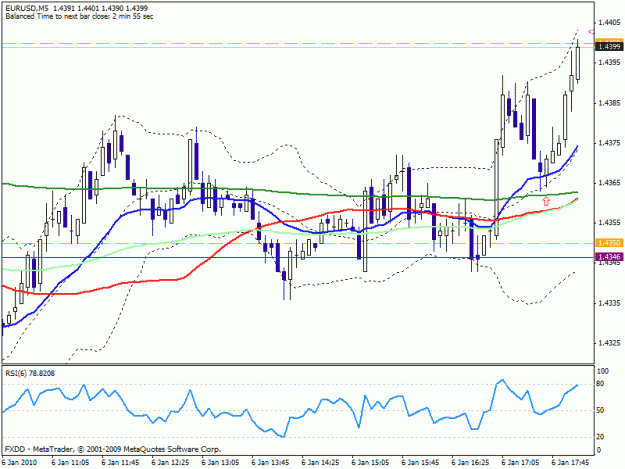Viewport: 625px width, 469px height.
Task: Click the '6 Jan 17:05' time label
Action: point(521,463)
